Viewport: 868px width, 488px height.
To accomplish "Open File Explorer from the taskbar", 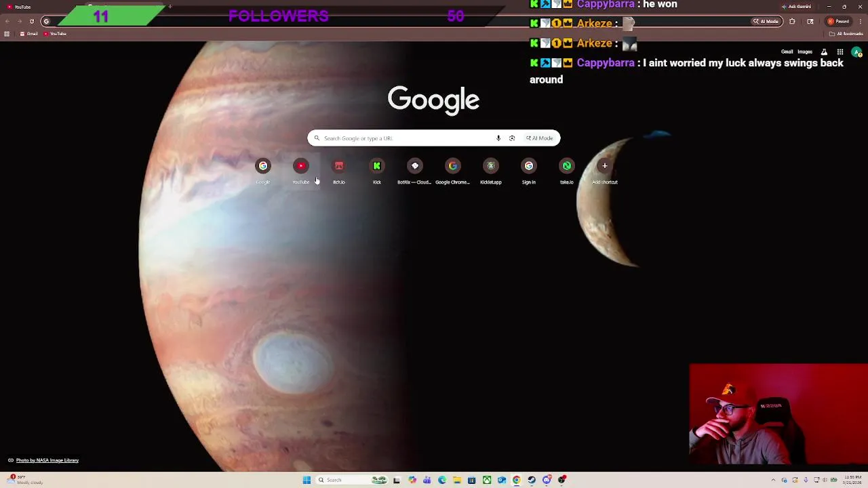I will (457, 480).
